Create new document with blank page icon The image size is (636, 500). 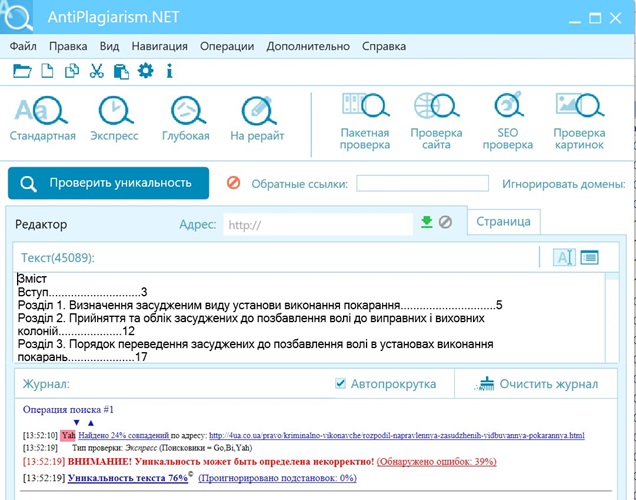(x=47, y=71)
